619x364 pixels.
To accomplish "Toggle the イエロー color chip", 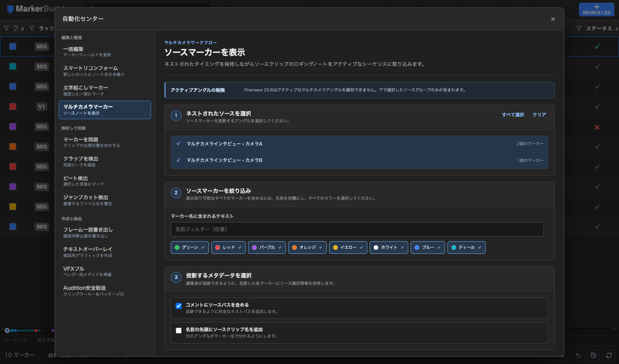I will (348, 248).
